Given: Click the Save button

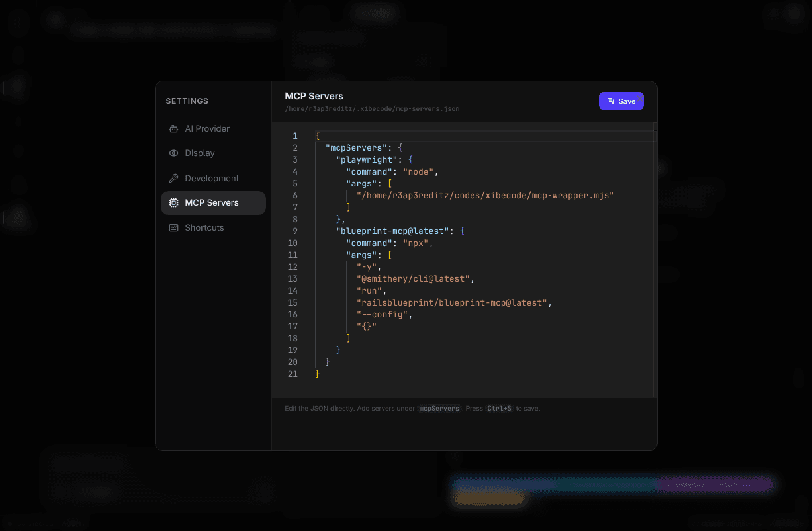Looking at the screenshot, I should (621, 101).
